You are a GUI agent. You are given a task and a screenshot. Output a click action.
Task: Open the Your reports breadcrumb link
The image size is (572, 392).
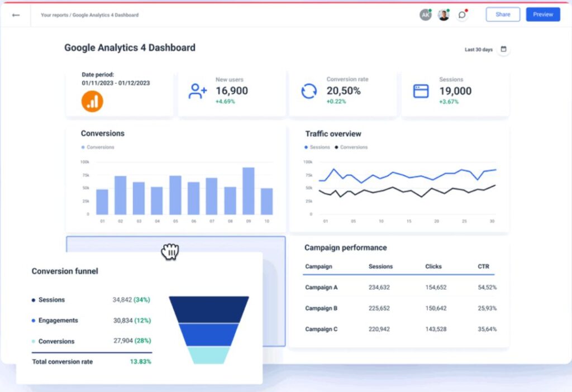click(x=55, y=15)
